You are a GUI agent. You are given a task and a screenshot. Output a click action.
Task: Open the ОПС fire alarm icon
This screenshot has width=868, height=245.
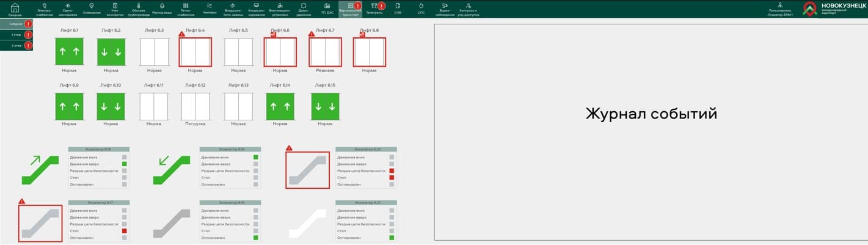coord(421,9)
